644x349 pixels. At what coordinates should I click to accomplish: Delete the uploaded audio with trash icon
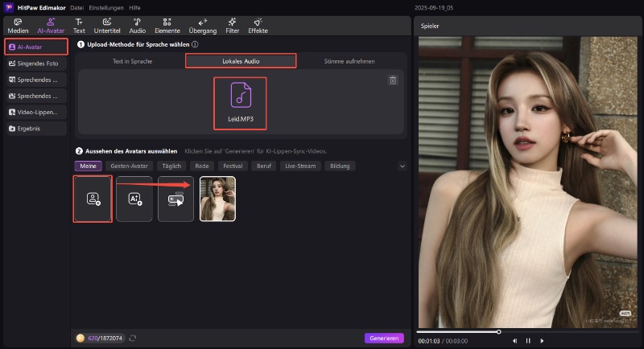click(x=393, y=80)
